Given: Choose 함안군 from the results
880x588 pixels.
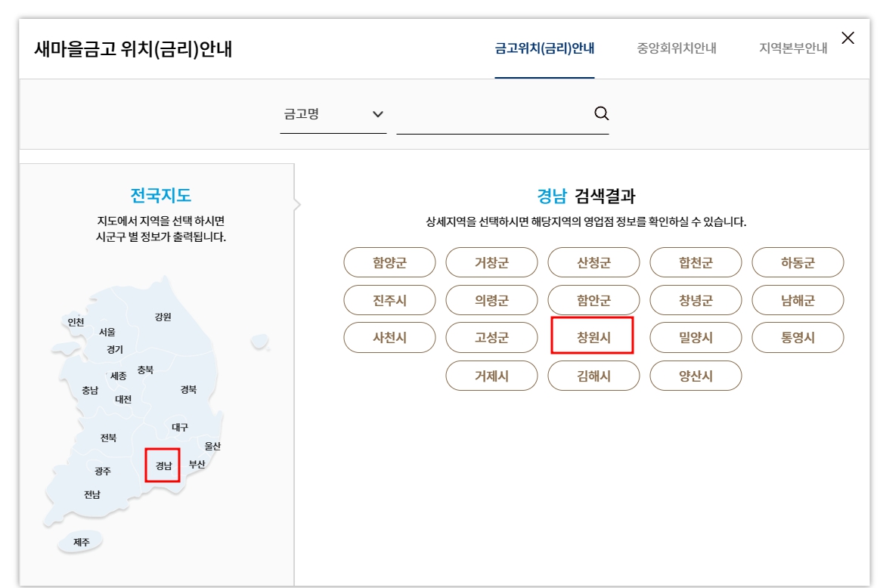Looking at the screenshot, I should (x=593, y=300).
